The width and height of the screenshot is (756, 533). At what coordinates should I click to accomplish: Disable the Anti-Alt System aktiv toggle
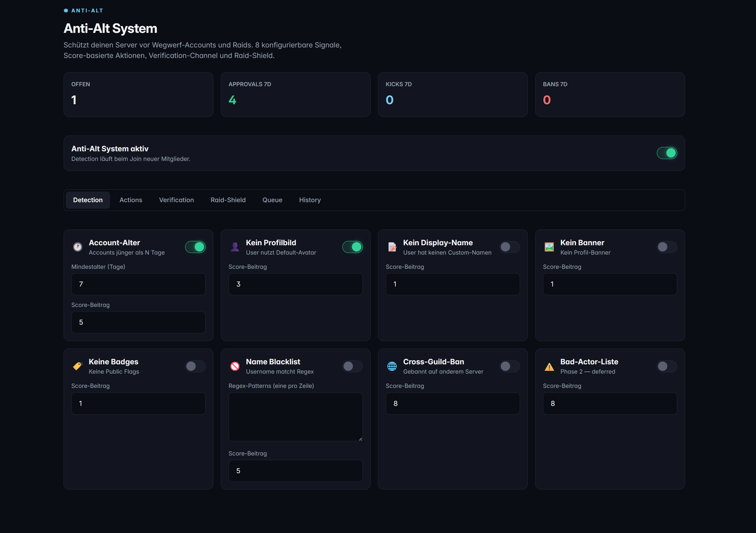(667, 153)
